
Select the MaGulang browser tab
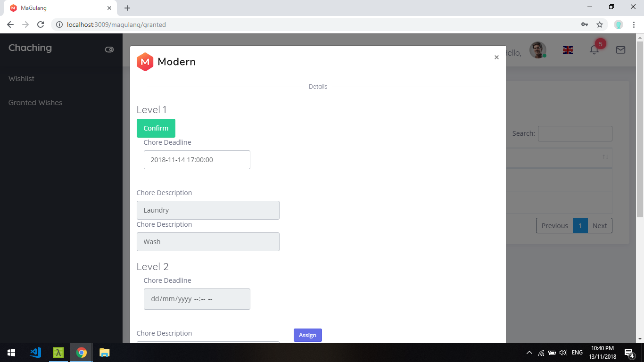pos(61,8)
